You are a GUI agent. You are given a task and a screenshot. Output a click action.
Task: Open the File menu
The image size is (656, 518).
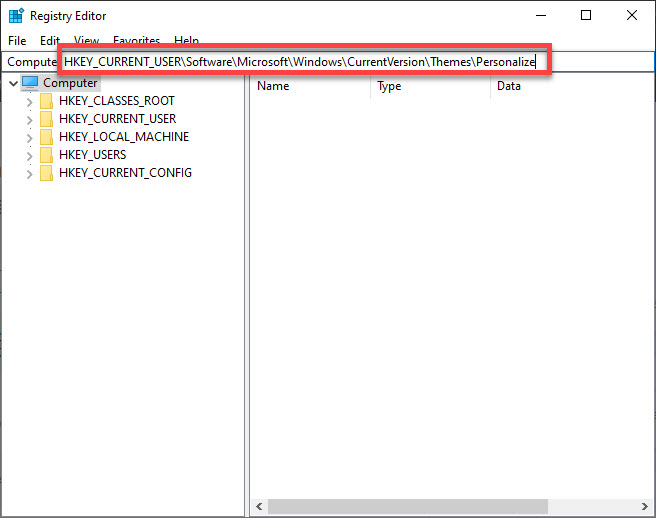click(17, 41)
